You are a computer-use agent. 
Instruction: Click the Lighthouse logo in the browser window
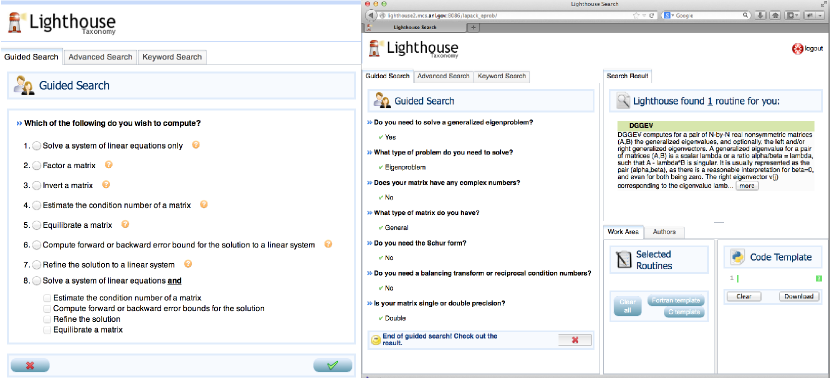click(x=414, y=48)
